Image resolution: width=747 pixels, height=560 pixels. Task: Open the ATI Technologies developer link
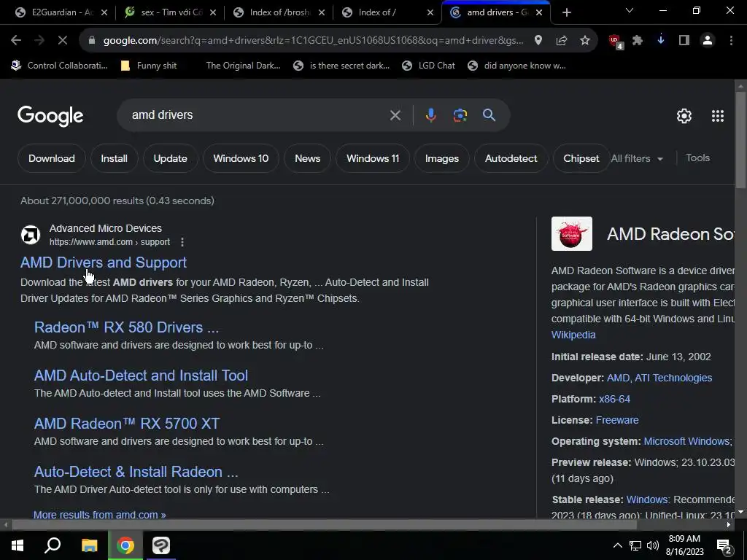(x=673, y=378)
